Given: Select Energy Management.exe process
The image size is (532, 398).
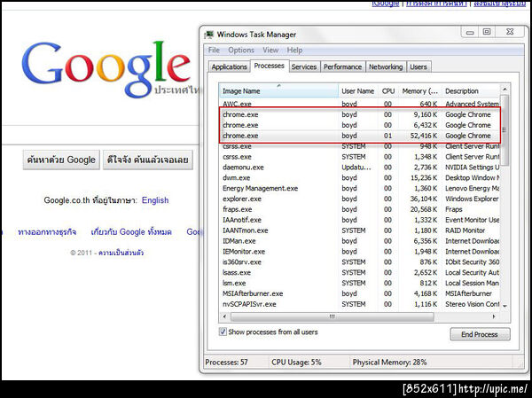Looking at the screenshot, I should pyautogui.click(x=359, y=188).
